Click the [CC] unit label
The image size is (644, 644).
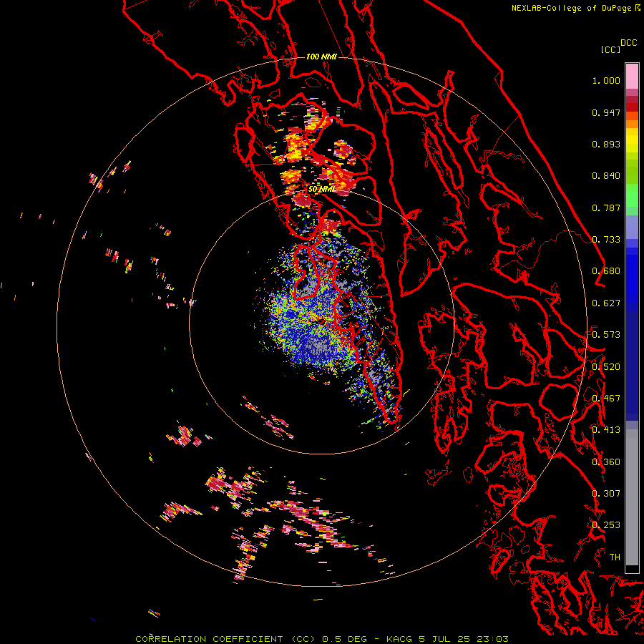610,49
